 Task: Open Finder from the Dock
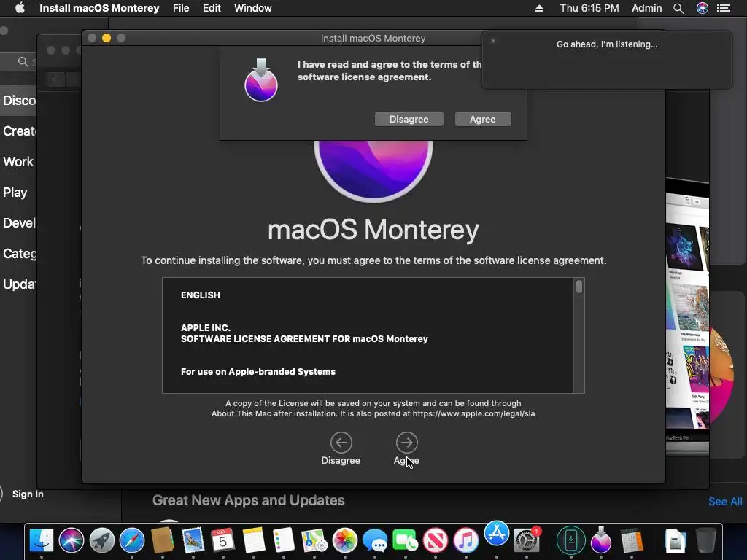point(42,542)
